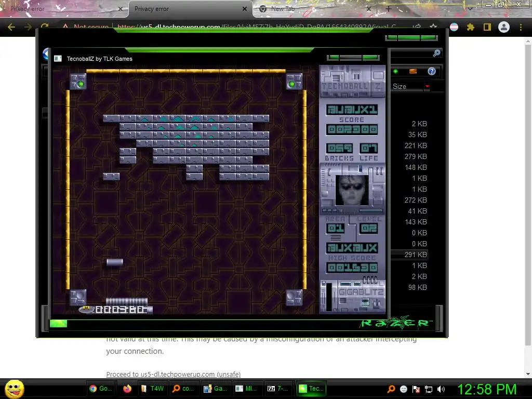
Task: Open Chrome side panel icon
Action: pyautogui.click(x=487, y=27)
